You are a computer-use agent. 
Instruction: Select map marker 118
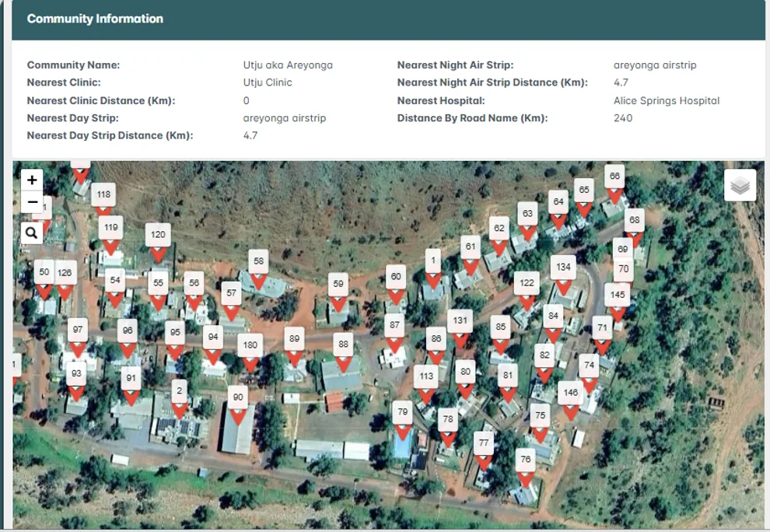pyautogui.click(x=103, y=200)
